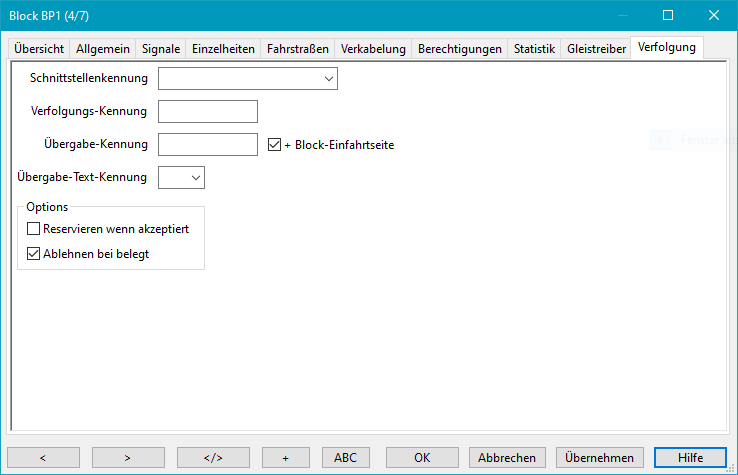The image size is (738, 475).
Task: Click the previous block '<' button
Action: tap(43, 457)
